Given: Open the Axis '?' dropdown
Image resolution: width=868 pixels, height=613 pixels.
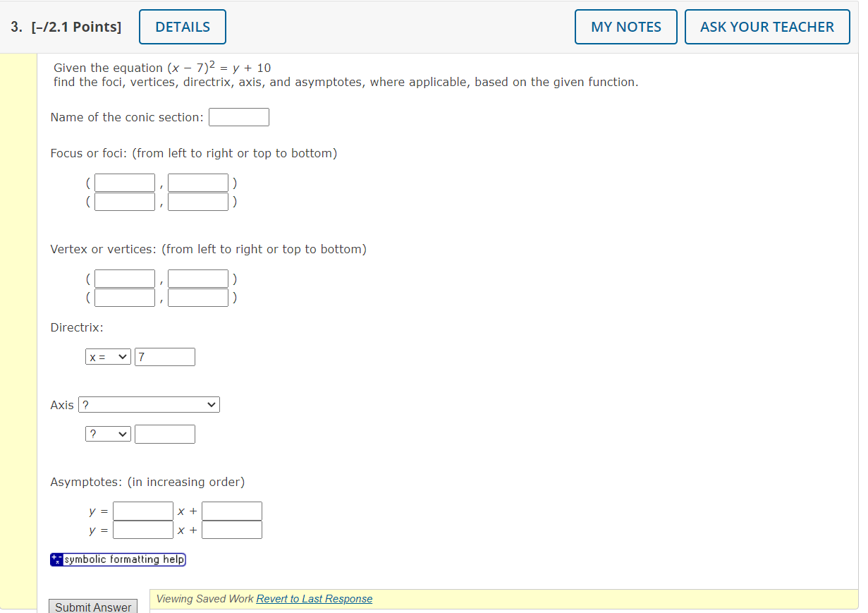Looking at the screenshot, I should [x=148, y=404].
